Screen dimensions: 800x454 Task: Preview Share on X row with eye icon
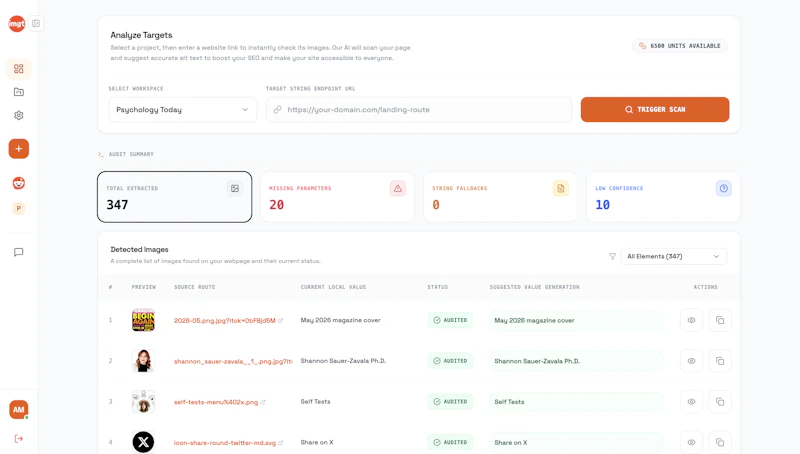(691, 443)
